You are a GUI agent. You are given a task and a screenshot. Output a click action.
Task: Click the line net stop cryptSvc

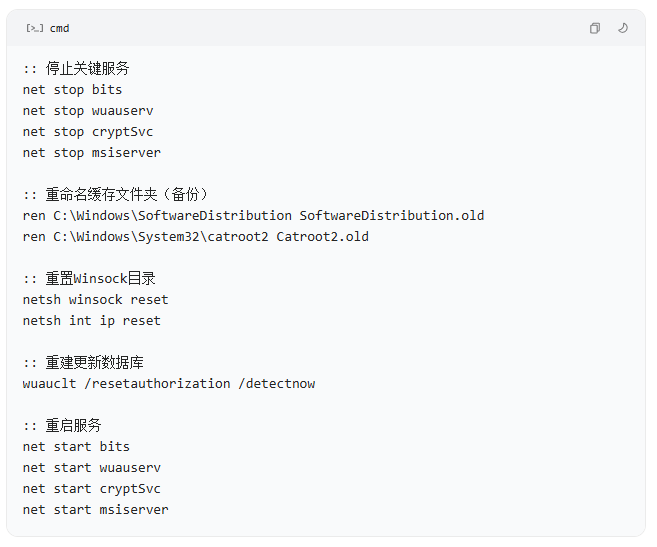point(88,132)
